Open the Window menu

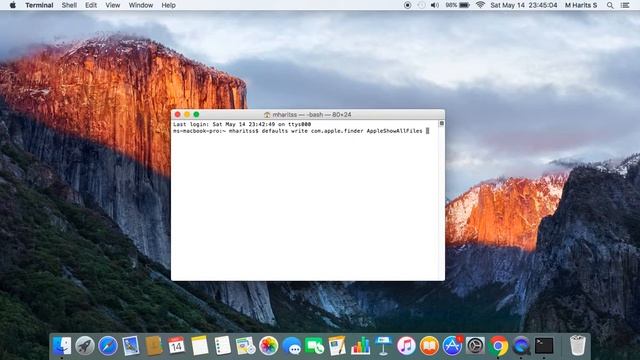coord(140,5)
